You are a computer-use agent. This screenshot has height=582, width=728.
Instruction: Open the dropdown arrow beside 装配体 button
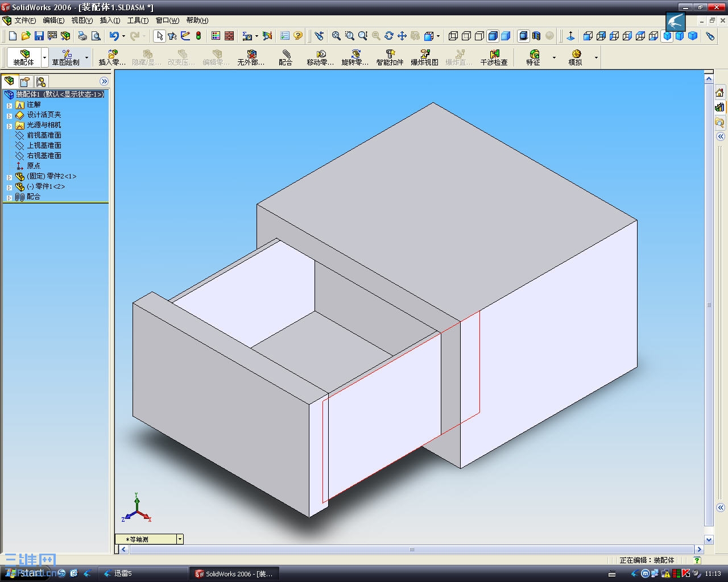44,57
